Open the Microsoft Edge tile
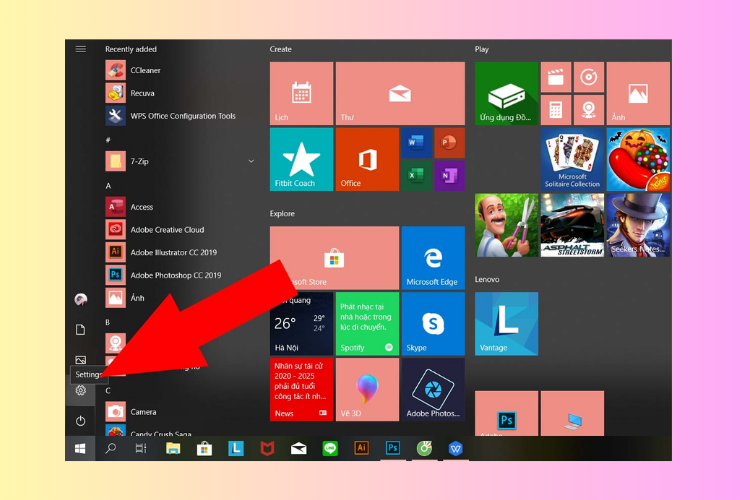Image resolution: width=750 pixels, height=500 pixels. pos(433,258)
